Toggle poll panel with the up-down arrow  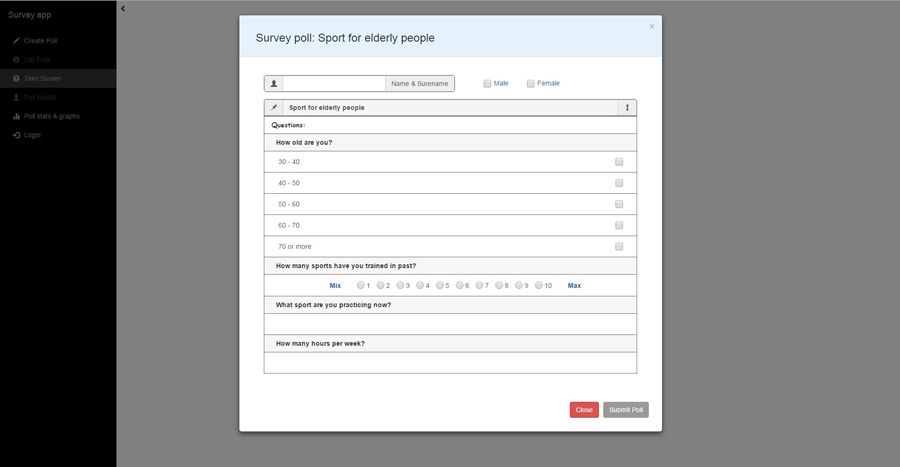click(627, 107)
